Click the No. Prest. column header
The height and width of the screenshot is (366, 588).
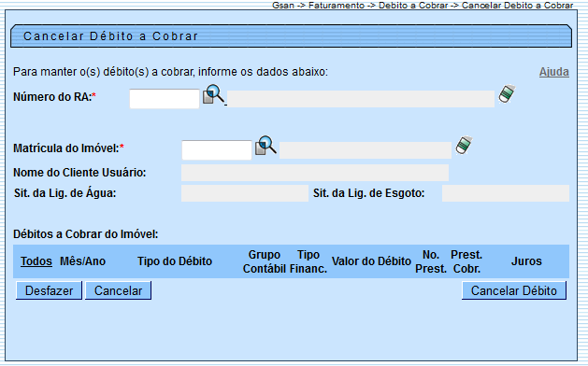click(x=431, y=261)
